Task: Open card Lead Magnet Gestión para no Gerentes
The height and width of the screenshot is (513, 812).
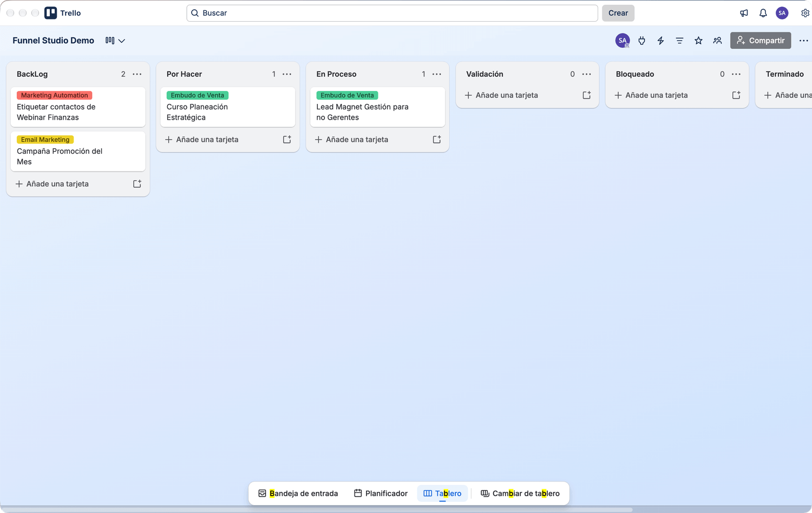Action: (377, 107)
